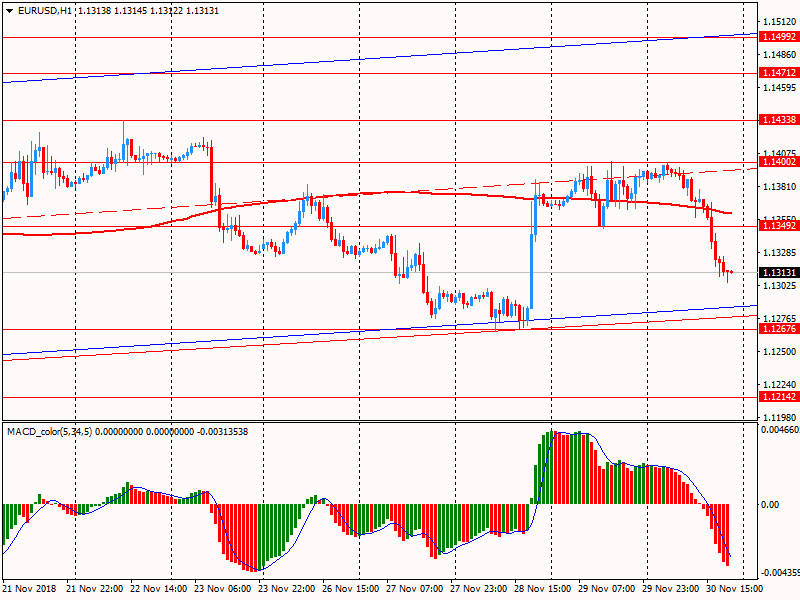The image size is (800, 600).
Task: Click the 29 Nov 07:00 time axis label
Action: click(607, 588)
